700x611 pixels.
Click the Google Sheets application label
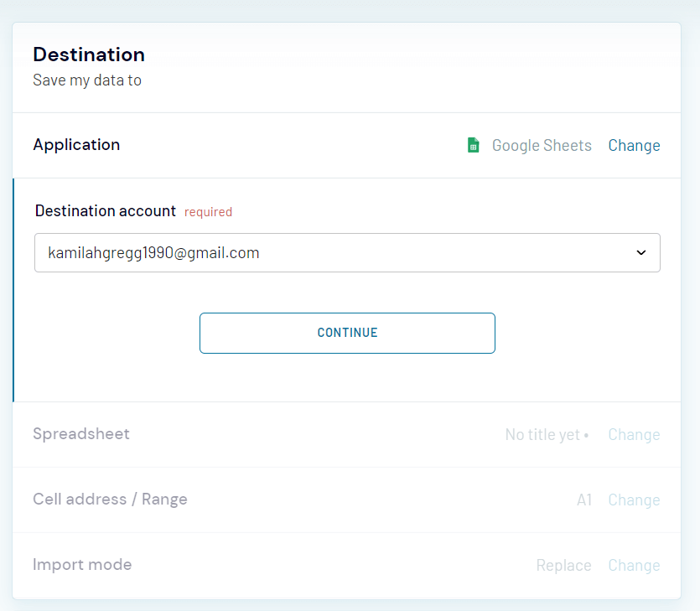542,145
